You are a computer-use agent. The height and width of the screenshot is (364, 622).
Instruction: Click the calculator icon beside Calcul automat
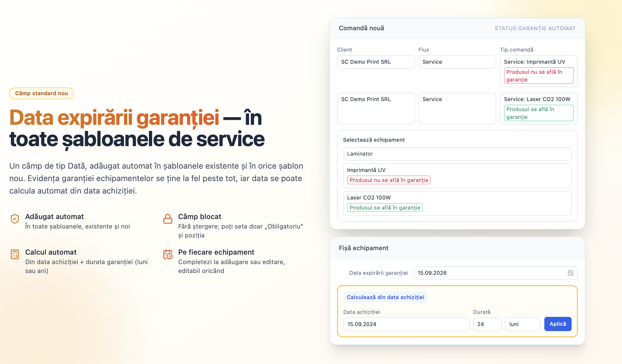[15, 254]
